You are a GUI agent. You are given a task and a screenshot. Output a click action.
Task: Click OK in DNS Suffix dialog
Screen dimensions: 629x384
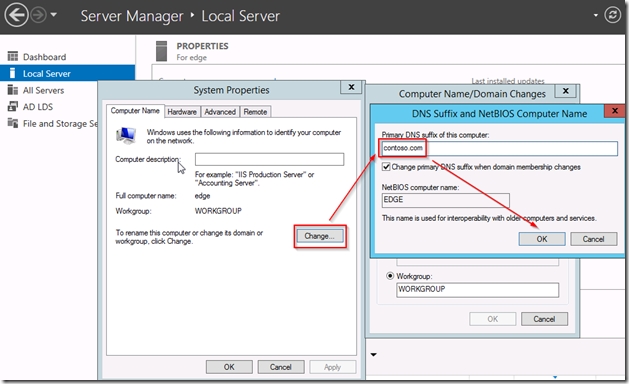tap(542, 239)
